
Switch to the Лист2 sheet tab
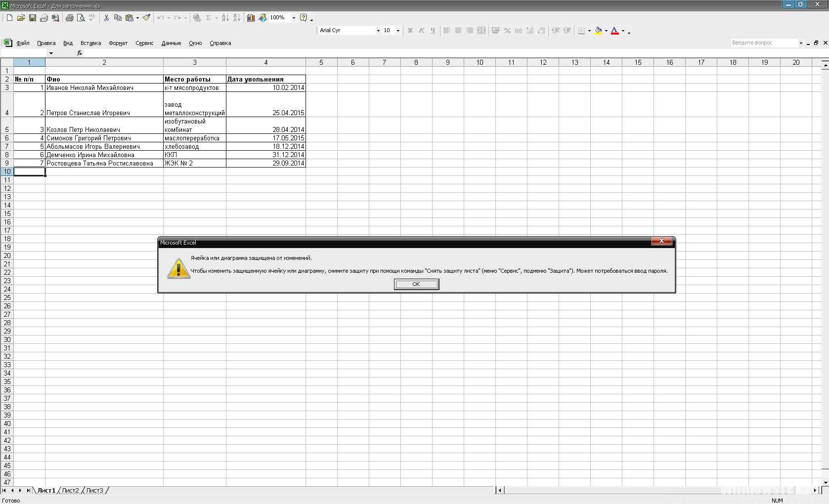pos(70,490)
